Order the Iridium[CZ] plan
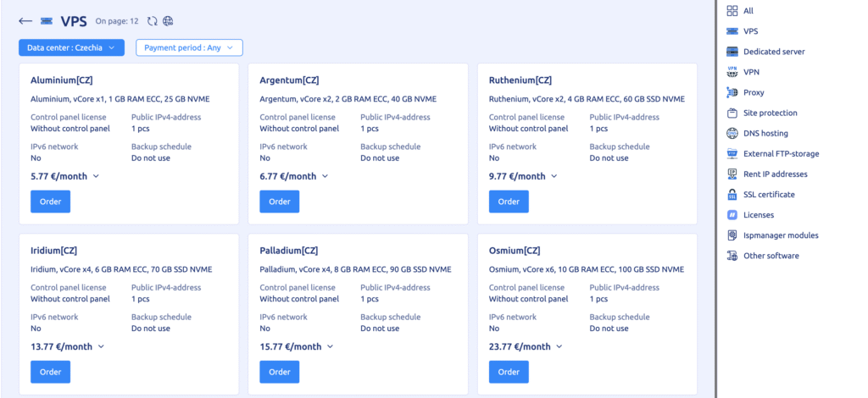Screen dimensions: 868x398 [x=50, y=372]
